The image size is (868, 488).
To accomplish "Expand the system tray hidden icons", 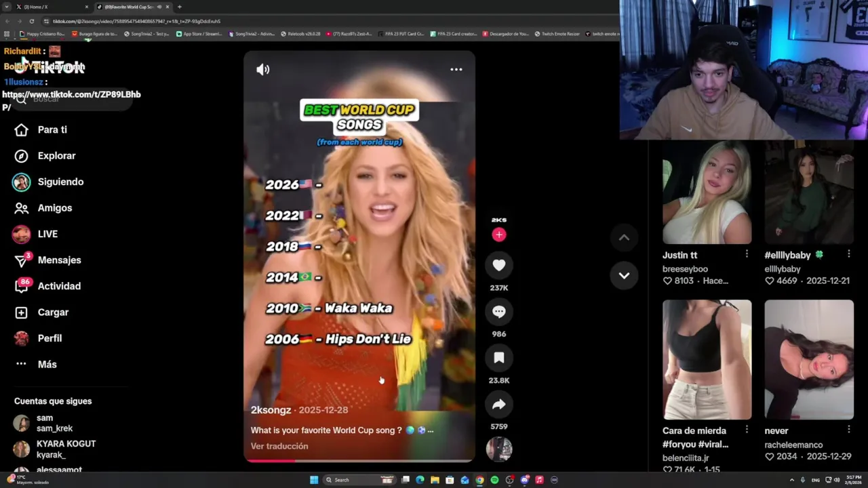I will pos(791,480).
